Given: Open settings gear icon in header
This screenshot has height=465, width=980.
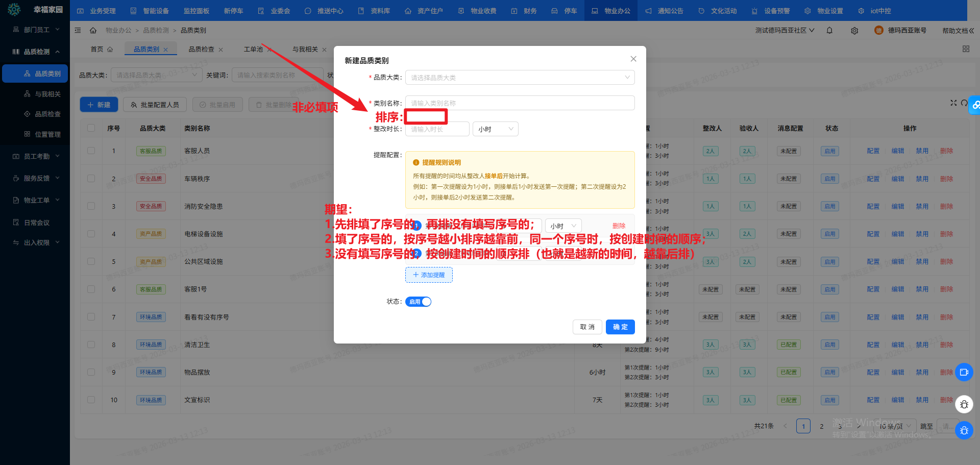Looking at the screenshot, I should tap(854, 31).
